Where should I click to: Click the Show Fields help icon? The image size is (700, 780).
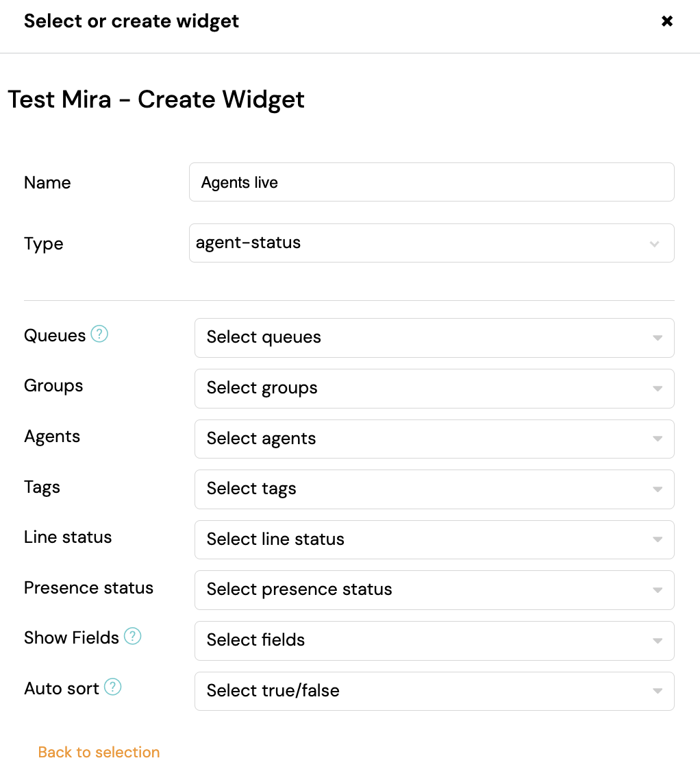coord(132,636)
